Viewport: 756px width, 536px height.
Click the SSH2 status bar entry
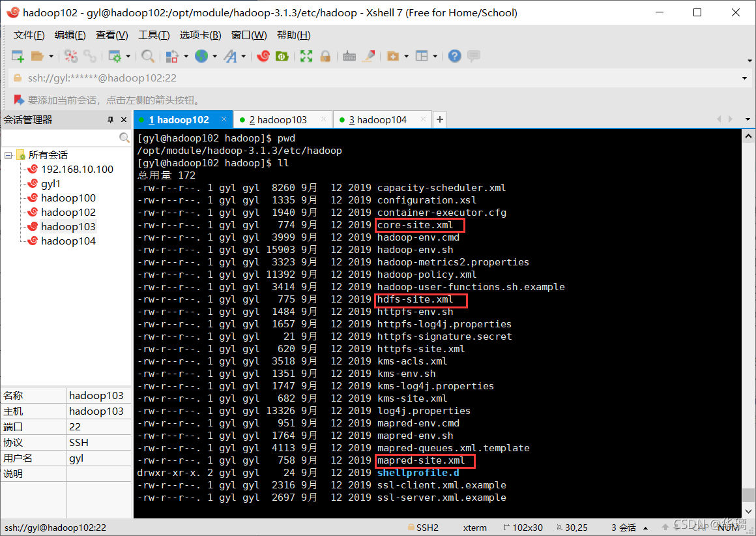pos(424,528)
